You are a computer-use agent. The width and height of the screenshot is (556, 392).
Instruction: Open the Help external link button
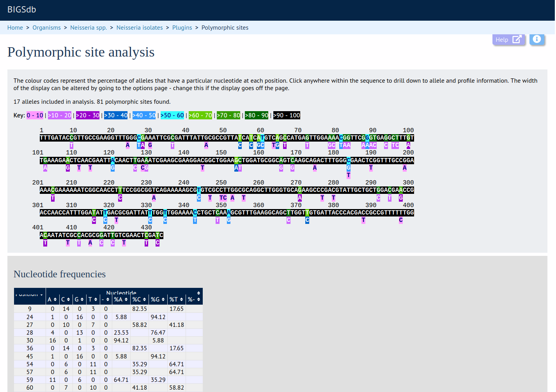click(x=508, y=39)
